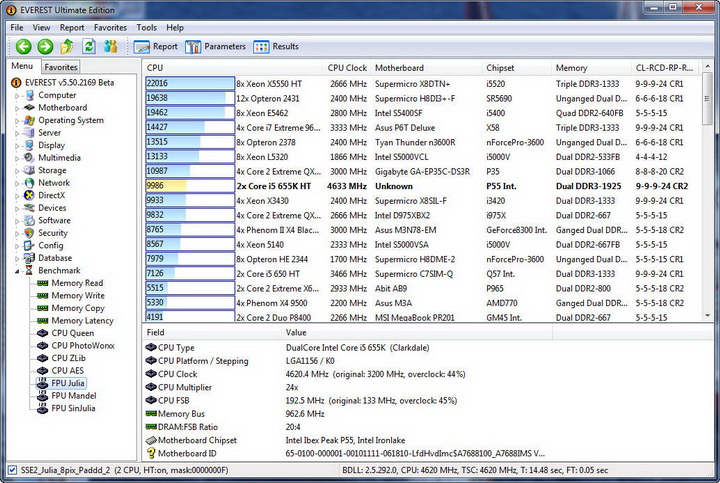This screenshot has width=720, height=483.
Task: Expand the Motherboard tree node
Action: coord(17,108)
